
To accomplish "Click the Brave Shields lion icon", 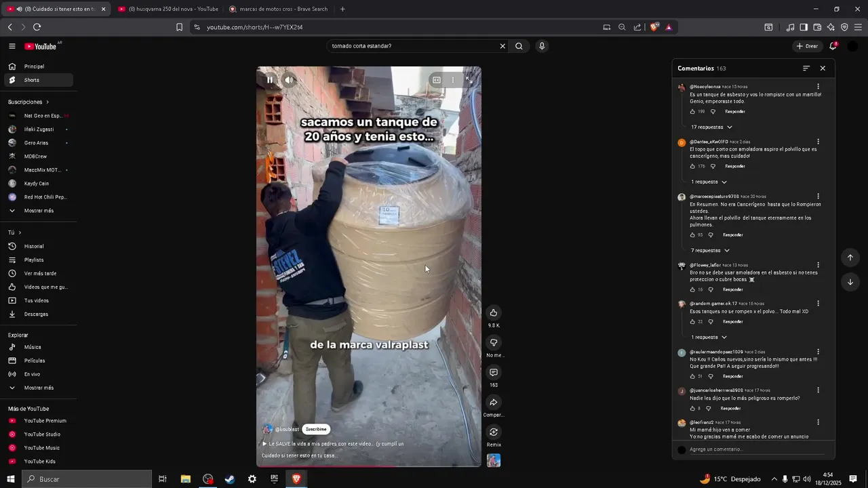I will 654,27.
